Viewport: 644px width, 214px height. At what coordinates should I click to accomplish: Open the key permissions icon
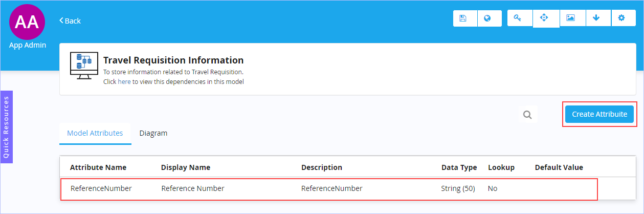click(517, 18)
